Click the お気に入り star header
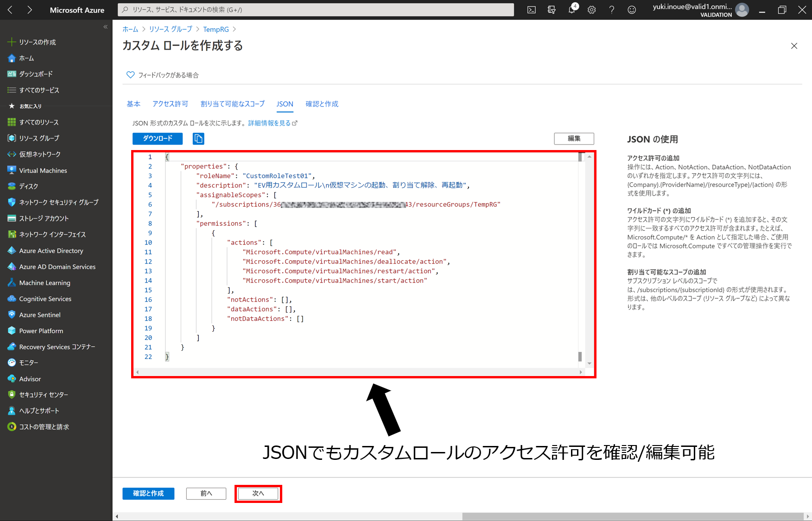This screenshot has height=521, width=812. (x=25, y=106)
